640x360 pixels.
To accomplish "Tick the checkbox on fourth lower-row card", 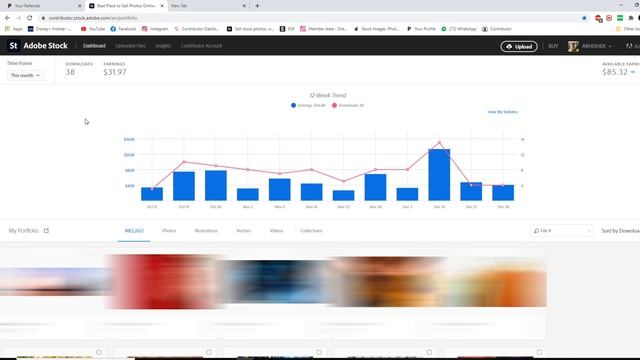I will pos(429,352).
